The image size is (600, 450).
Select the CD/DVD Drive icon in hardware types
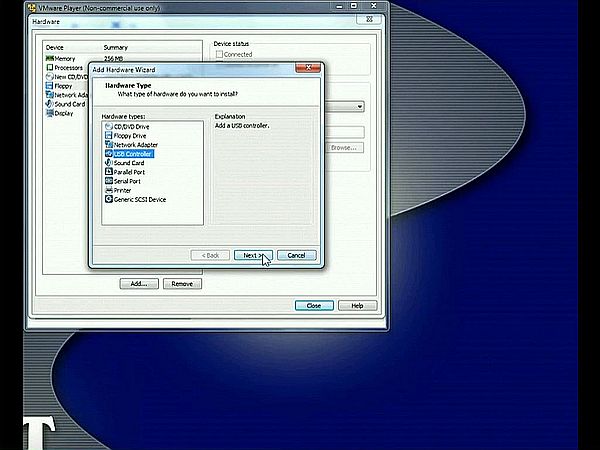click(x=109, y=126)
